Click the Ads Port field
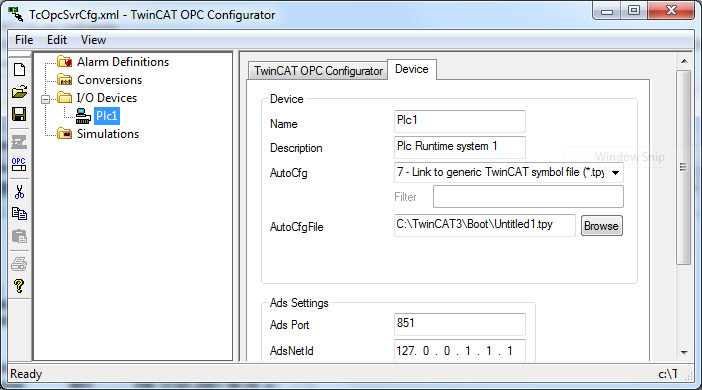 tap(459, 324)
